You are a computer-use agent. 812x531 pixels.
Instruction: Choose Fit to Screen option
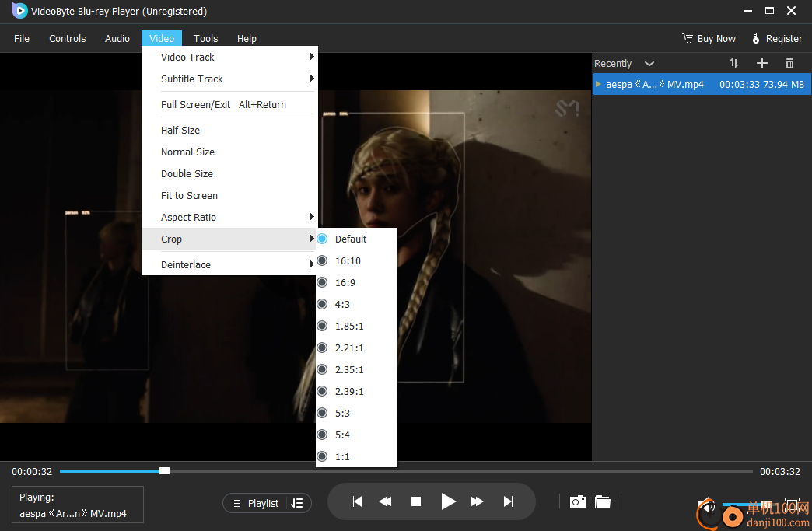coord(229,196)
